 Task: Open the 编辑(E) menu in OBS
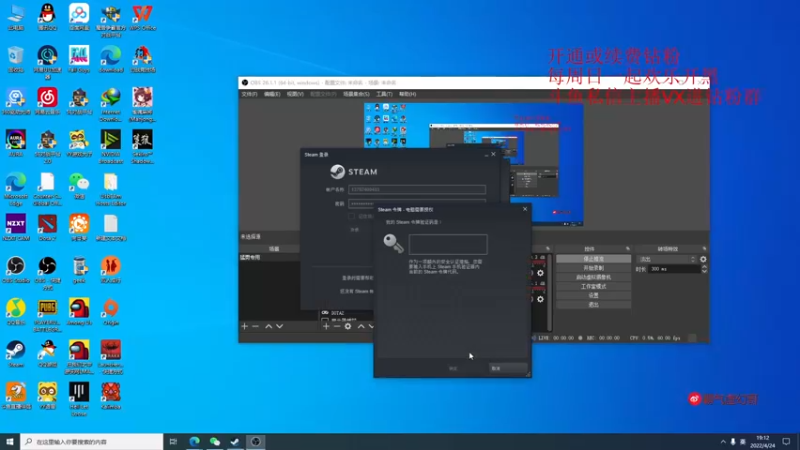click(x=272, y=94)
